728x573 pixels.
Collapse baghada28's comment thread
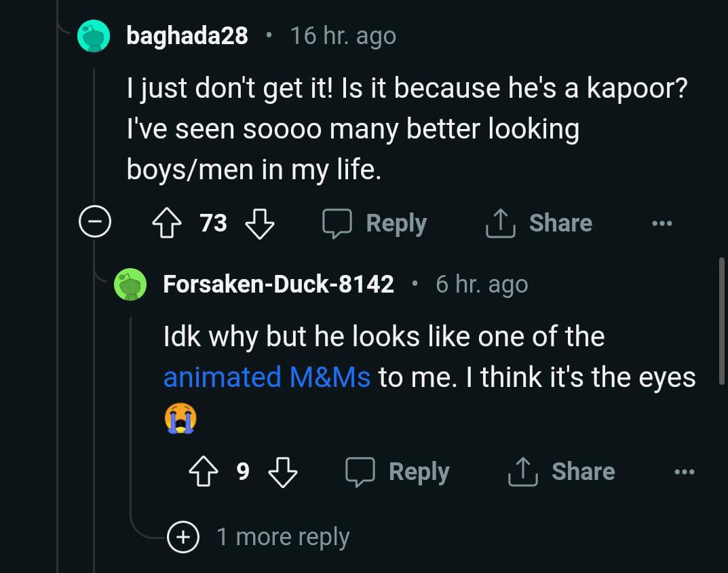click(94, 223)
